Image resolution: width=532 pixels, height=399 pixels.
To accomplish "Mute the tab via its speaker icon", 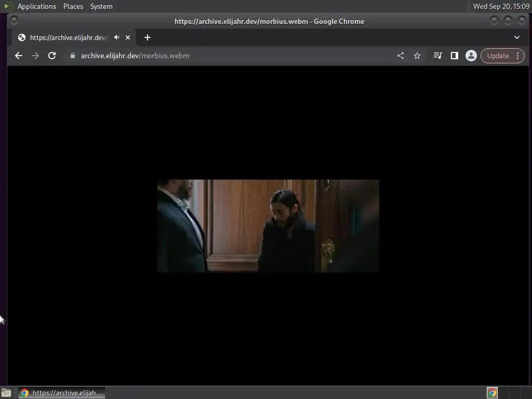I will pyautogui.click(x=117, y=37).
